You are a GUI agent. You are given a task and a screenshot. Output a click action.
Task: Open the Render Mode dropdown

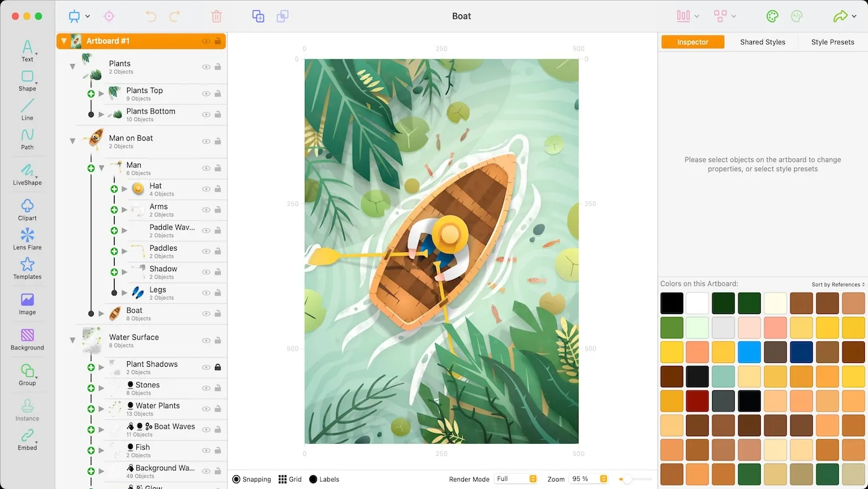tap(516, 479)
